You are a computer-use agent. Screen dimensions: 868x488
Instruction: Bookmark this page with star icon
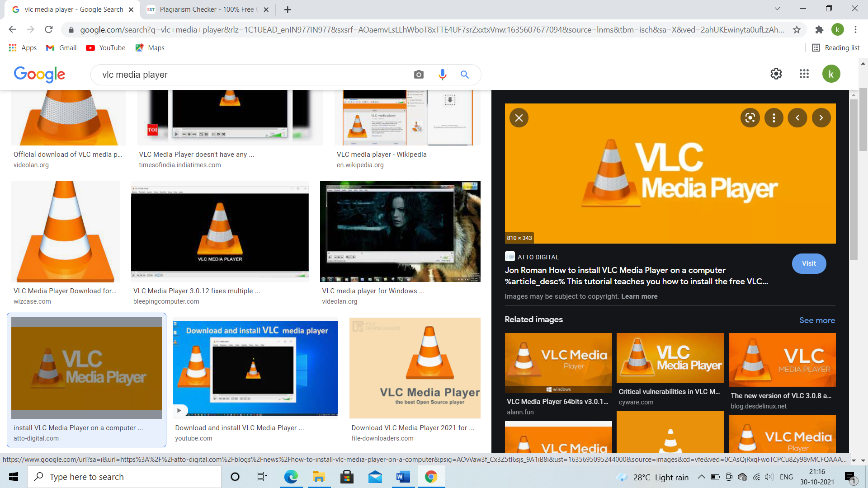pos(797,30)
